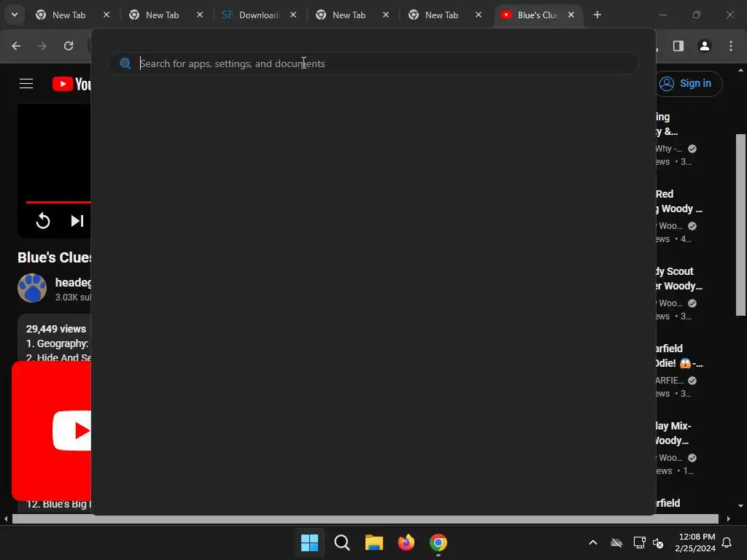Screen dimensions: 747x560
Task: Close the Download tab
Action: (x=293, y=15)
